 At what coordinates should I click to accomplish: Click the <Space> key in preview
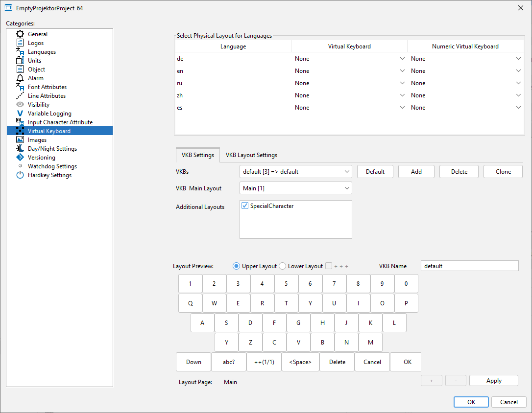click(300, 362)
